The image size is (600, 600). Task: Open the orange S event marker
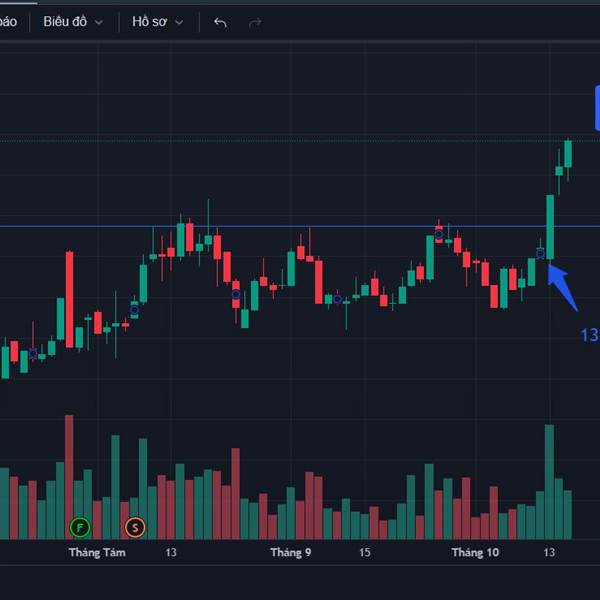(x=135, y=528)
